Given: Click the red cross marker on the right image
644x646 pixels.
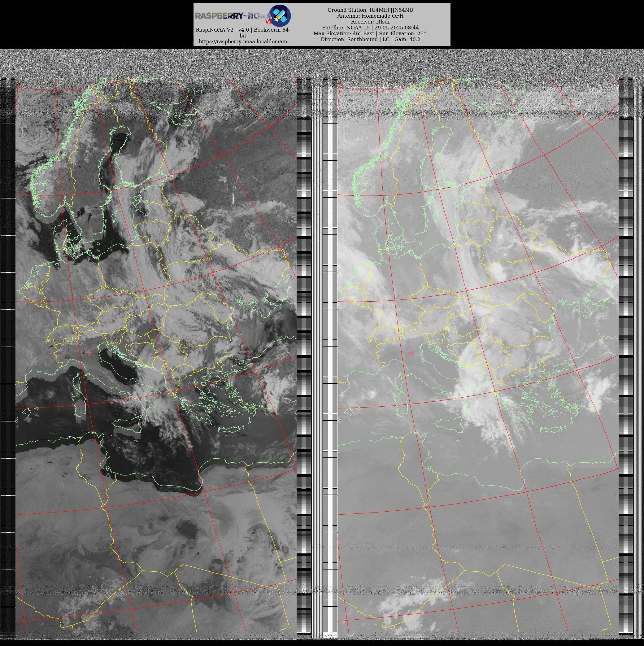Looking at the screenshot, I should point(411,352).
